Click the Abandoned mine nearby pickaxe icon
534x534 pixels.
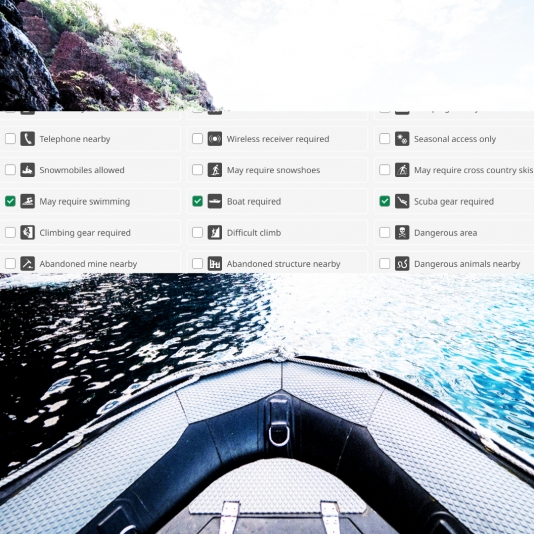coord(28,264)
